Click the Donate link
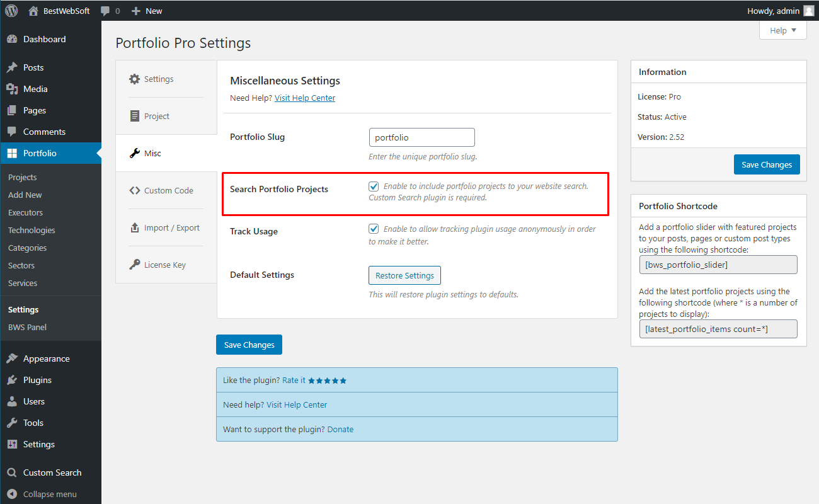 [x=340, y=429]
